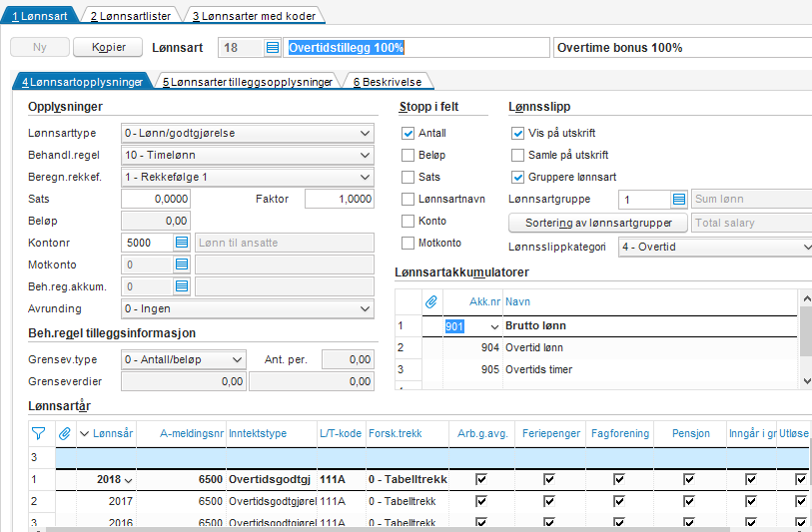The height and width of the screenshot is (532, 812).
Task: Open Lønnsarter med koder tab
Action: pyautogui.click(x=254, y=16)
